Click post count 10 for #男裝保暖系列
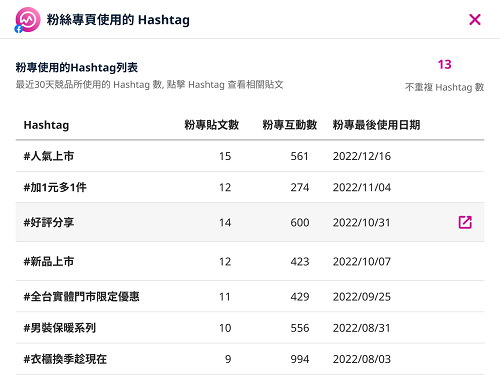 225,328
